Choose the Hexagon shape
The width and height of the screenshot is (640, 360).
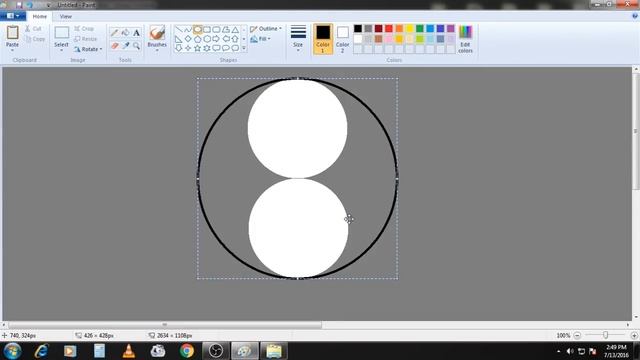[207, 39]
